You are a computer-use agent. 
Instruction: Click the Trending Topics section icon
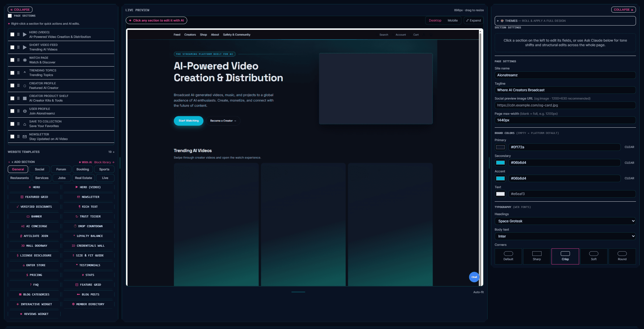point(25,72)
